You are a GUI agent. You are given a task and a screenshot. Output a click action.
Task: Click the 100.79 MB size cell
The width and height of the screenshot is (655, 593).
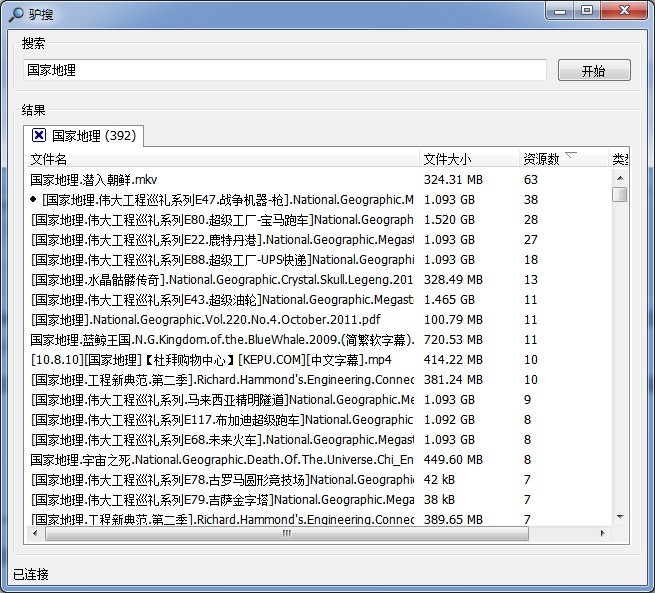click(453, 320)
